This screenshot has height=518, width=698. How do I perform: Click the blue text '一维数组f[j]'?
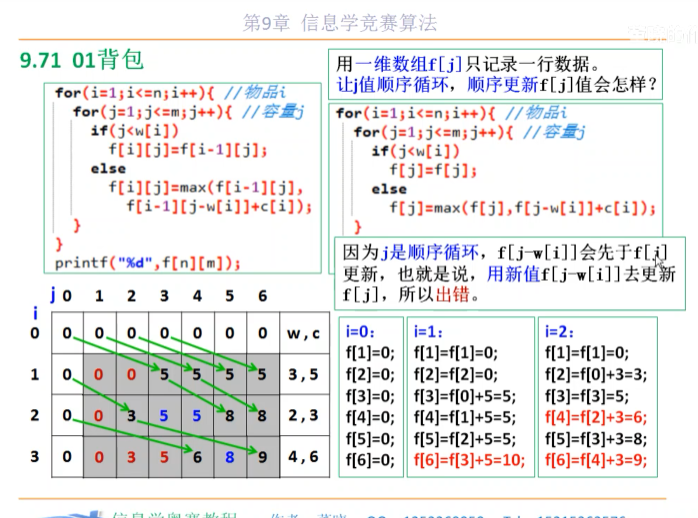click(x=408, y=64)
